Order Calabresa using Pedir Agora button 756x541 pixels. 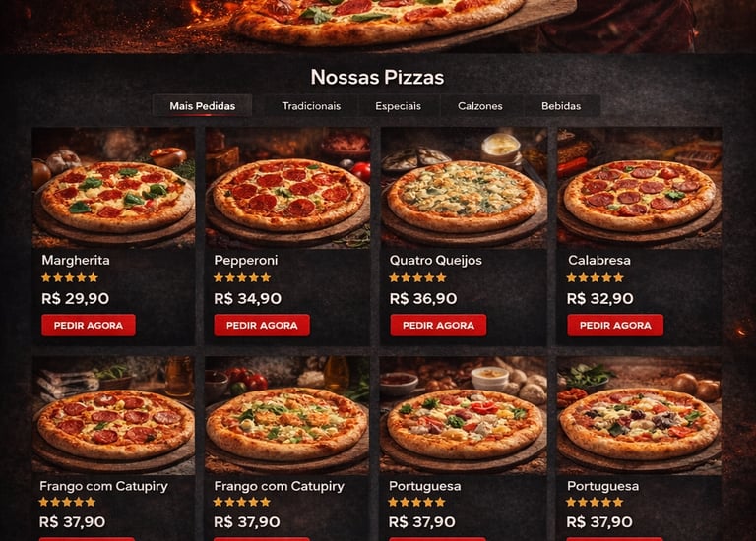tap(615, 326)
